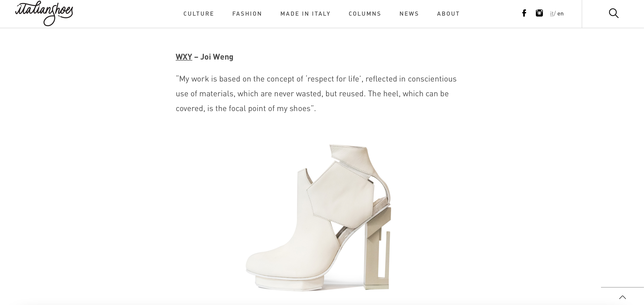Click the line starting "use of materials"
Screen dimensions: 644x305
312,94
